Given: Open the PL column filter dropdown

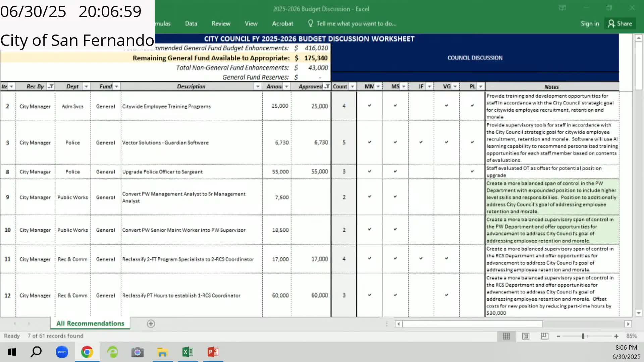Looking at the screenshot, I should pyautogui.click(x=481, y=86).
